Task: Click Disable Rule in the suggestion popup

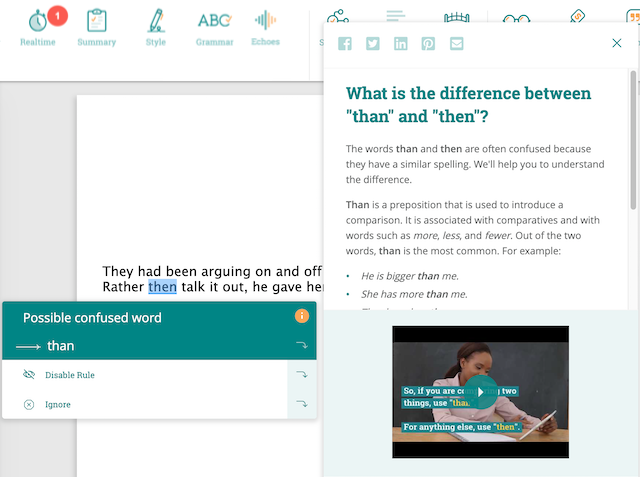Action: 70,375
